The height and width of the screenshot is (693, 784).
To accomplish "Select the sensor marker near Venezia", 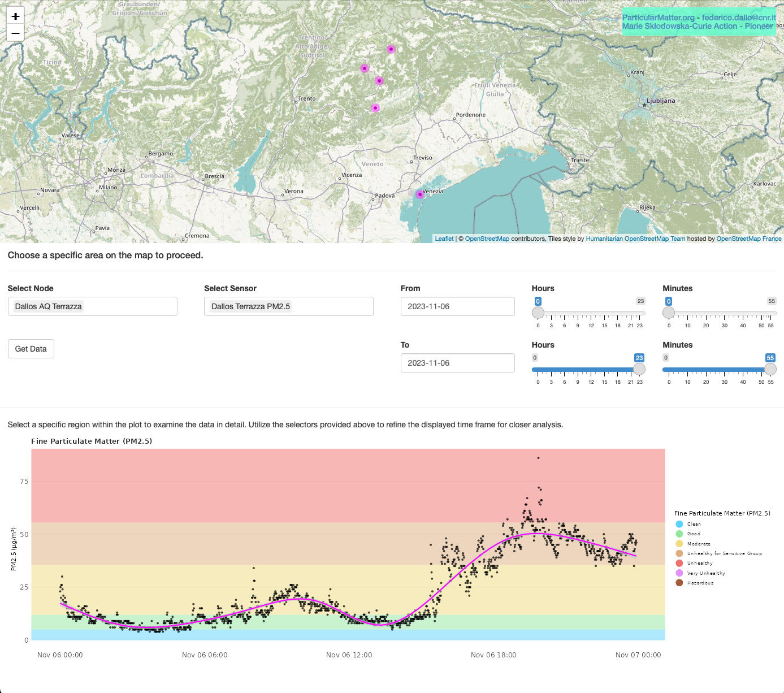I will [x=419, y=194].
